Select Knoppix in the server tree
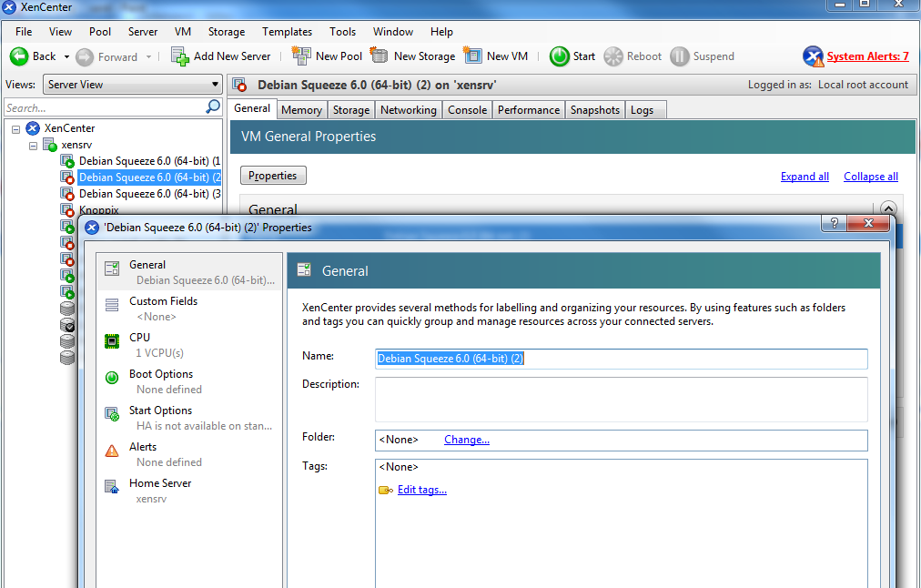The width and height of the screenshot is (921, 588). pos(98,210)
